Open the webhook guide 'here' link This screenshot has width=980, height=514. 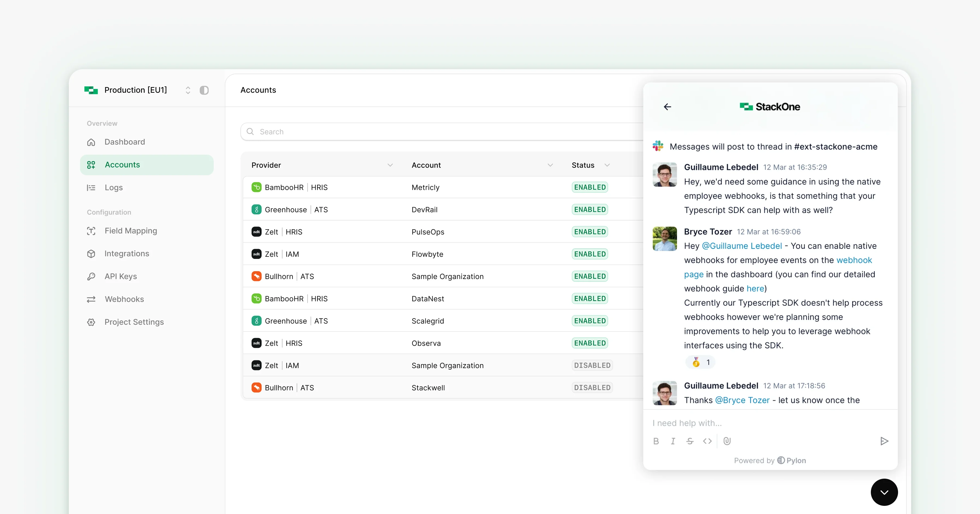tap(755, 289)
